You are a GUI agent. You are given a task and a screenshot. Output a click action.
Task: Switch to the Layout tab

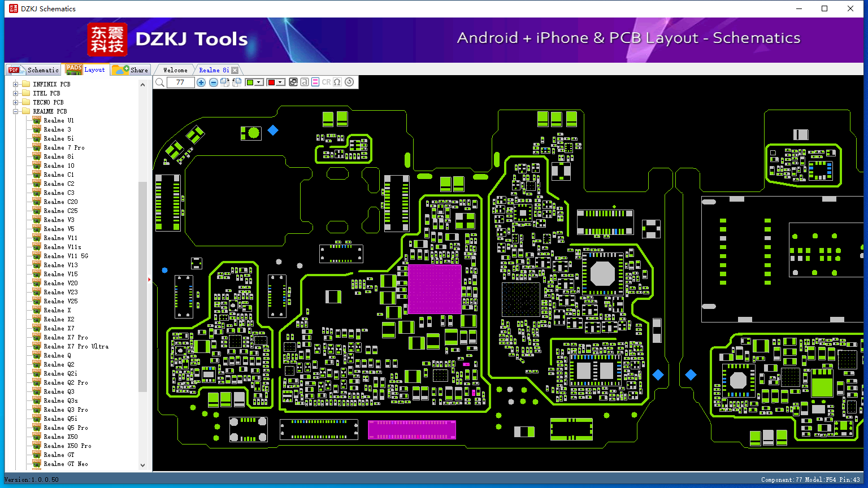click(85, 69)
